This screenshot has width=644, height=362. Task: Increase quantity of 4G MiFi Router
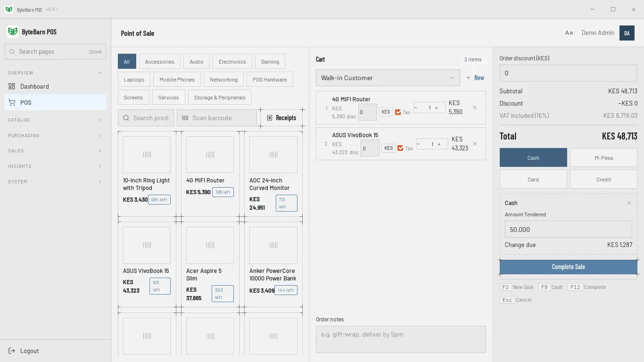point(437,108)
